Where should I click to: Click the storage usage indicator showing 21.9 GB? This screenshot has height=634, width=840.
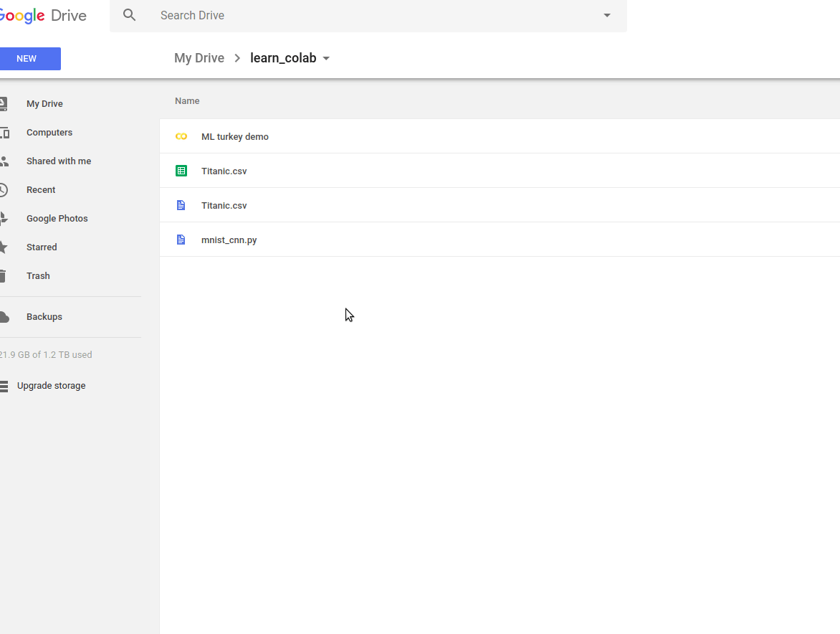tap(46, 354)
